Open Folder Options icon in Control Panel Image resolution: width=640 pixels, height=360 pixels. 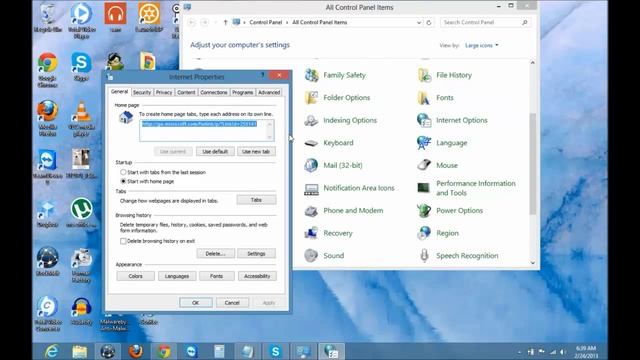[312, 98]
